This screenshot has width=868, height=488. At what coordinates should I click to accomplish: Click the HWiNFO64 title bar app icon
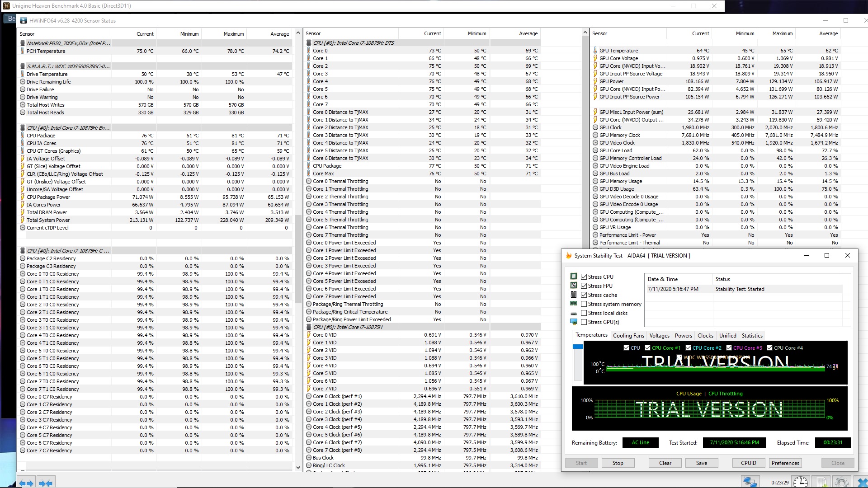click(23, 21)
